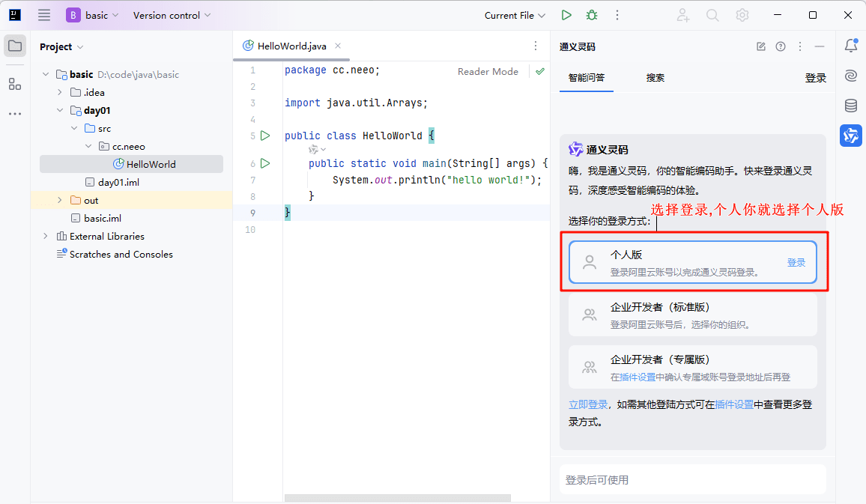Open Database tool window icon
This screenshot has width=866, height=504.
(851, 106)
